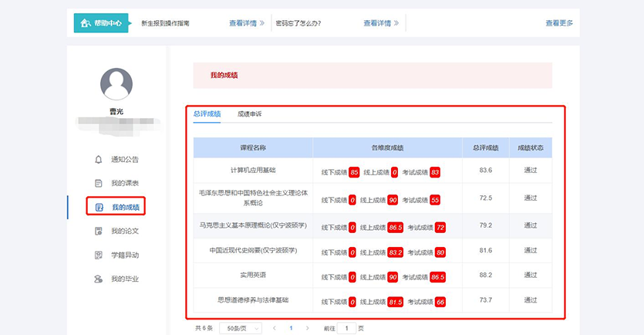Click the user avatar picture

pyautogui.click(x=116, y=84)
